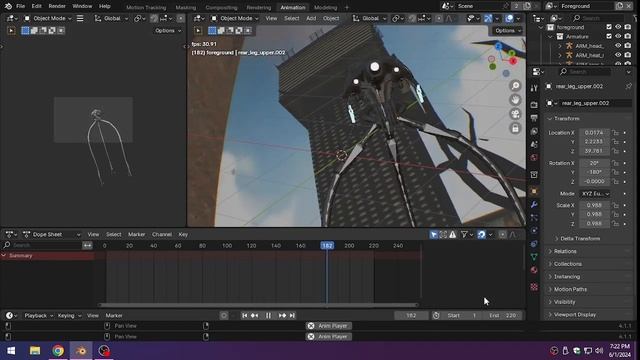Click the pin icon beside rear_leg_upper.002

click(629, 86)
